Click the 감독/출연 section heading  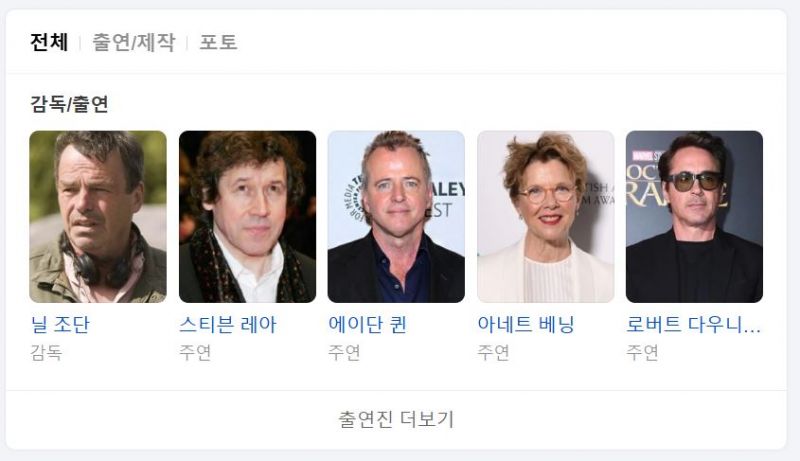69,104
